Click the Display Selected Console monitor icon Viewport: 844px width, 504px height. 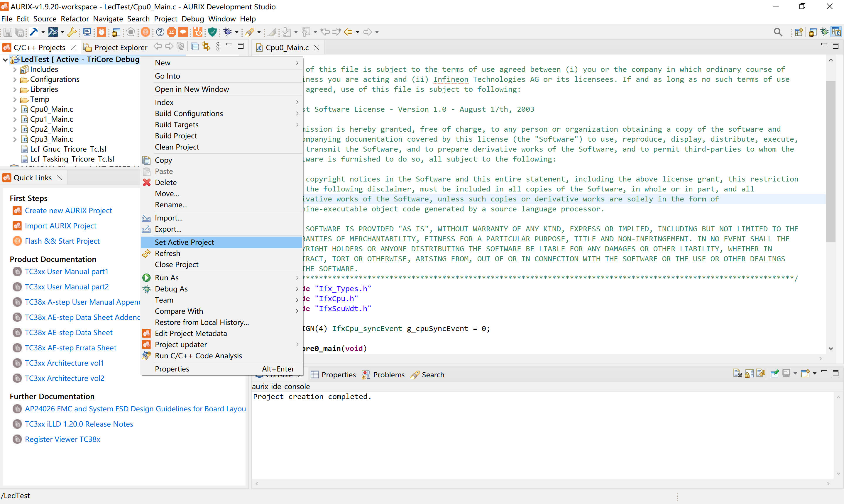coord(786,374)
